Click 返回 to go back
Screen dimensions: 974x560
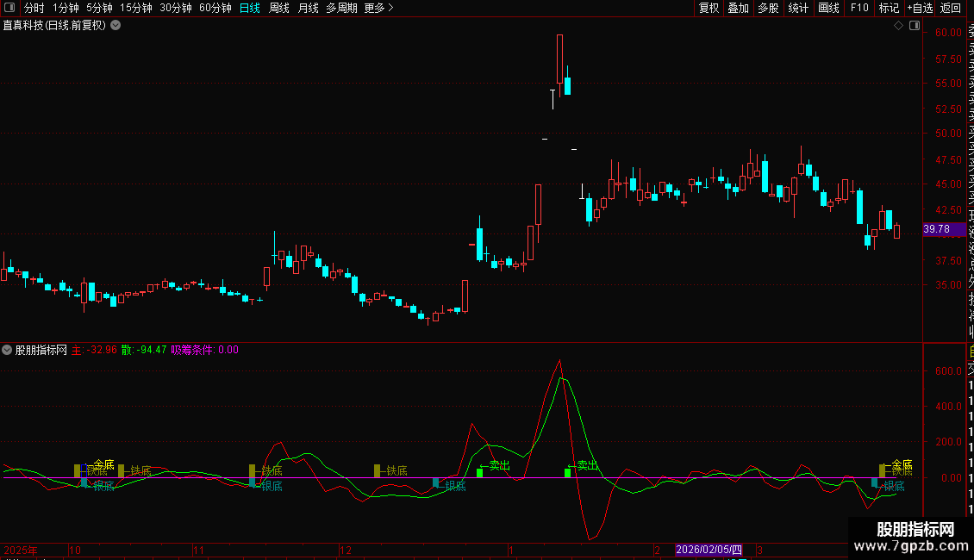951,8
